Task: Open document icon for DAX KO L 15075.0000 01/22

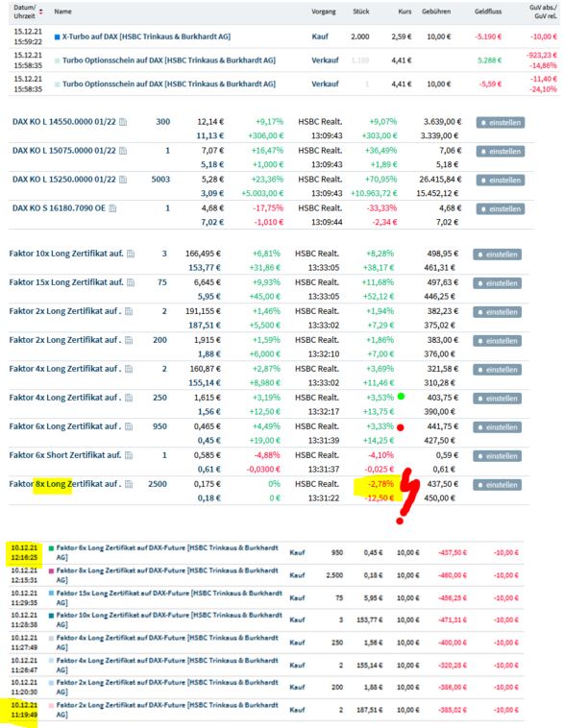Action: (x=123, y=151)
